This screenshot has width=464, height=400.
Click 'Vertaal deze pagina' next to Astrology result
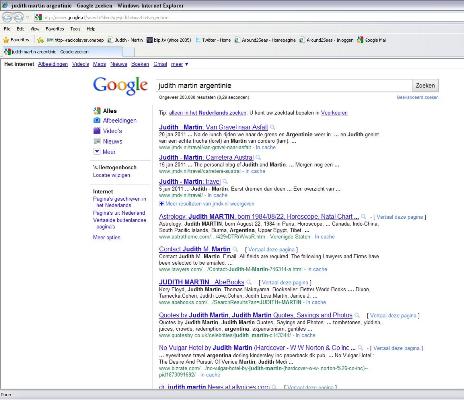point(400,217)
